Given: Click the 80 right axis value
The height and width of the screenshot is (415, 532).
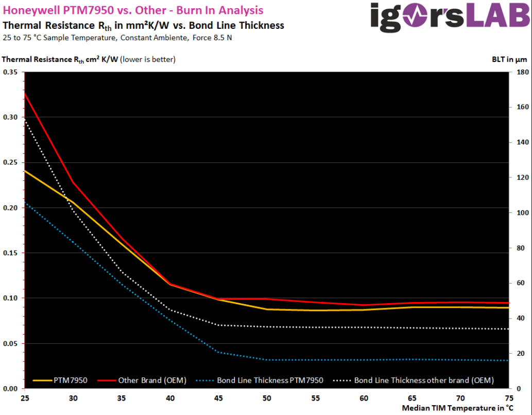Looking at the screenshot, I should click(521, 248).
